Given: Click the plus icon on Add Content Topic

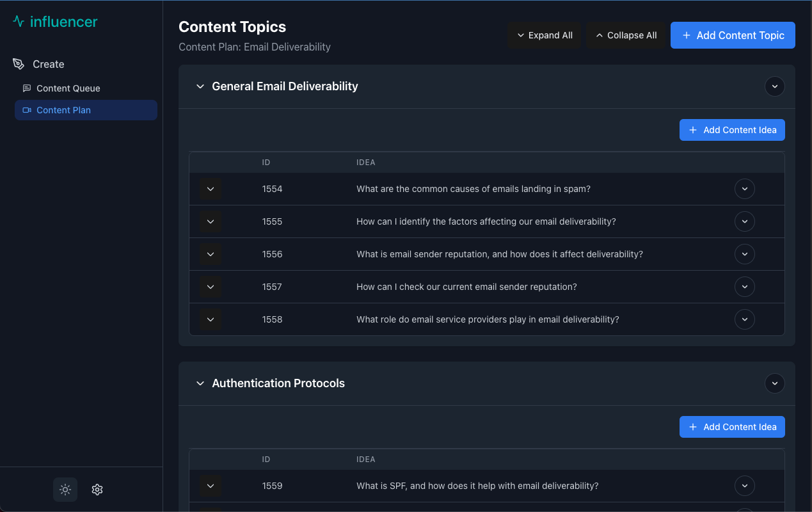Looking at the screenshot, I should (x=685, y=35).
